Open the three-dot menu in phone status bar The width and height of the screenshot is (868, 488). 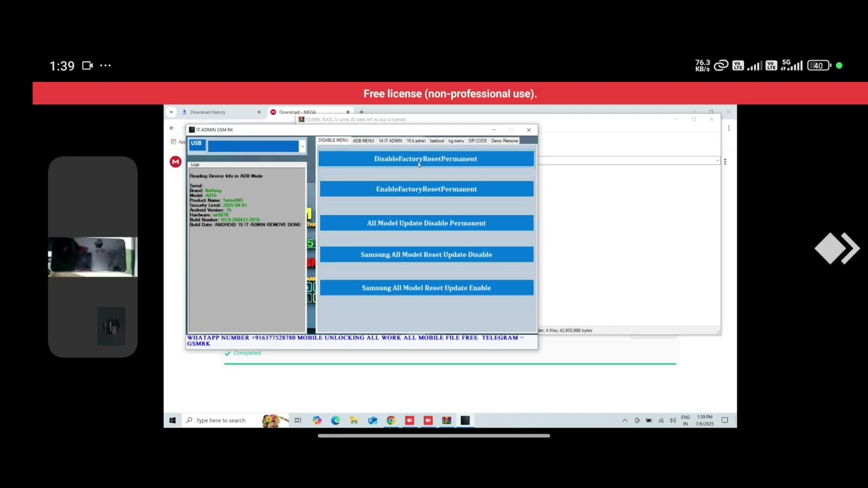[105, 66]
